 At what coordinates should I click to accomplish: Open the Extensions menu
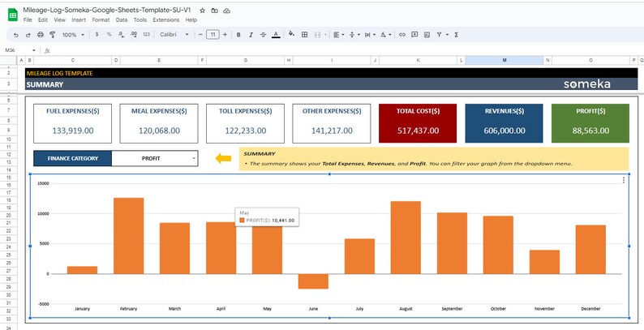click(166, 19)
